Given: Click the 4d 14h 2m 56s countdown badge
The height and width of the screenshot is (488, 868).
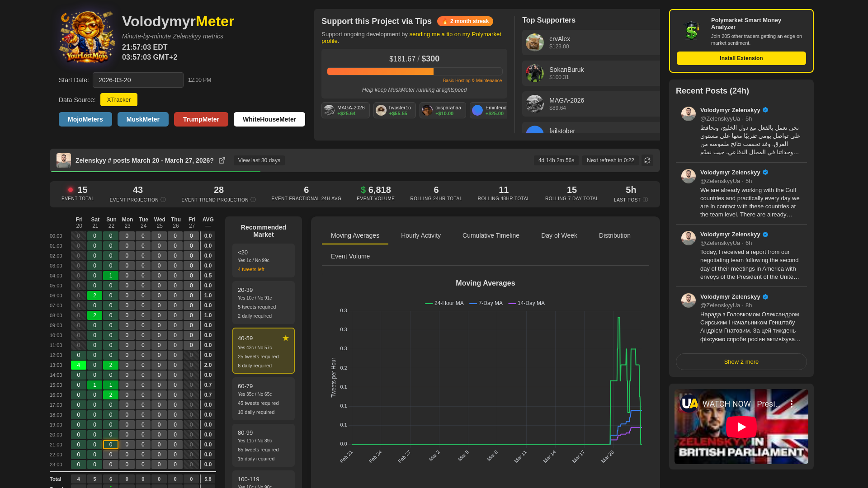Looking at the screenshot, I should [556, 160].
